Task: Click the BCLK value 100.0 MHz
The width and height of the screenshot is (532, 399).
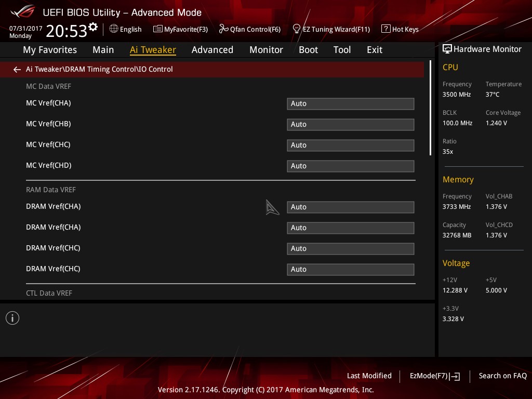Action: pos(457,123)
